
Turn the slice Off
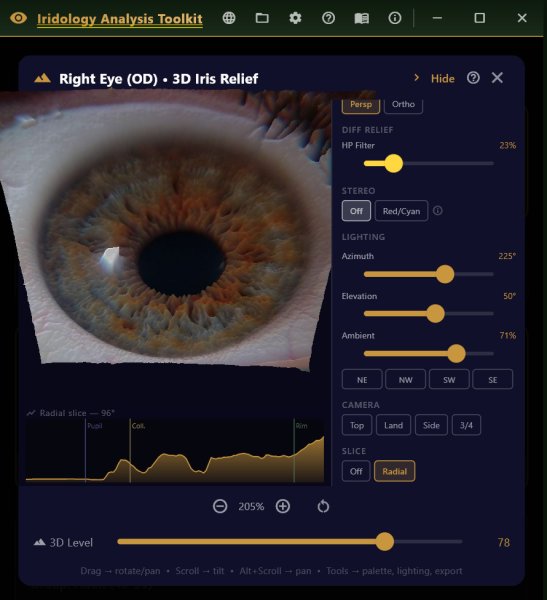[x=356, y=471]
